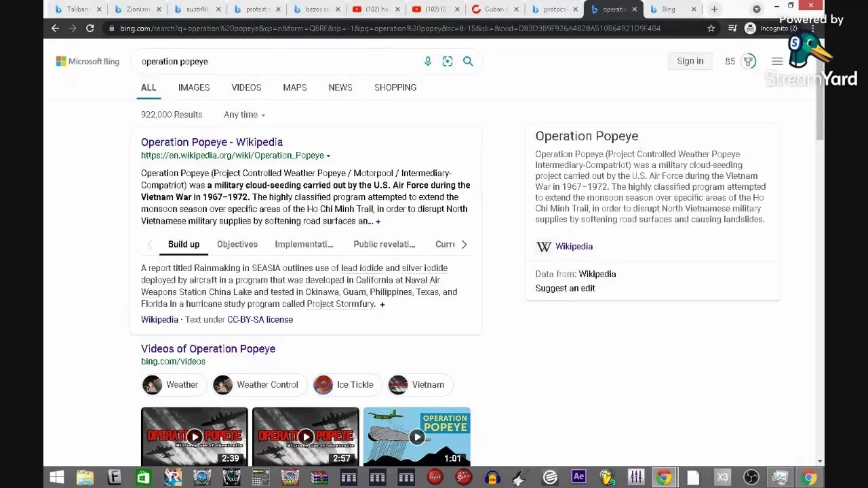Screen dimensions: 868x488
Task: Switch to the NEWS search tab
Action: pyautogui.click(x=340, y=87)
